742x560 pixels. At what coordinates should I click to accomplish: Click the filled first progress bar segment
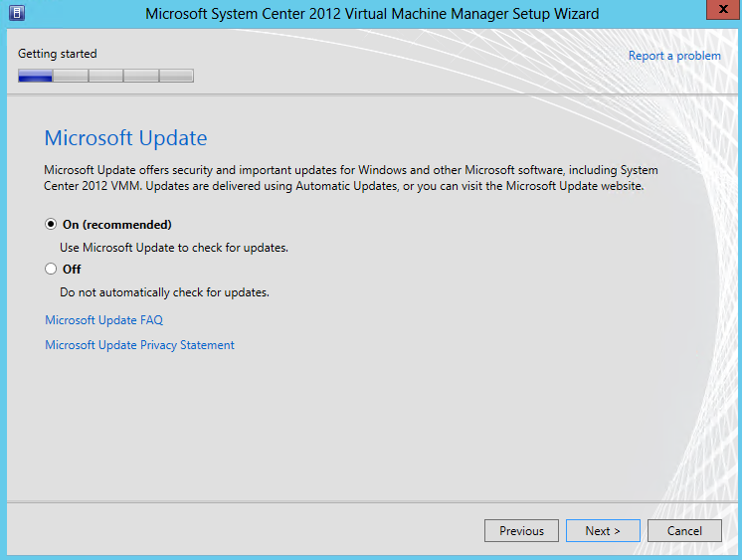point(35,76)
